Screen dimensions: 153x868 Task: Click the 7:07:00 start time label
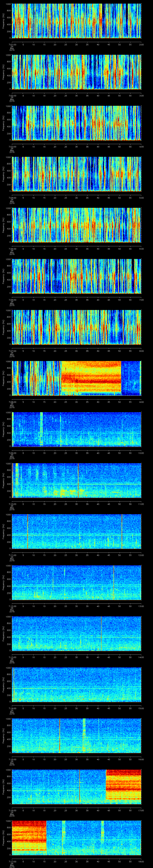pos(12,351)
